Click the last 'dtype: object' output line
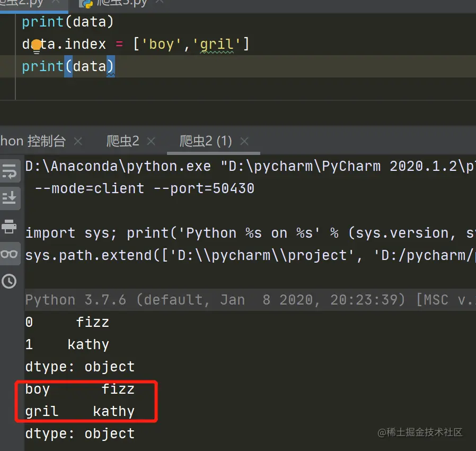476x451 pixels. pos(80,433)
